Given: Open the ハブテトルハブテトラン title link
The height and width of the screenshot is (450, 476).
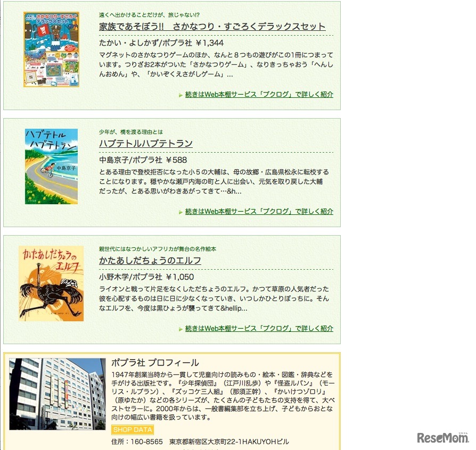Looking at the screenshot, I should pos(146,144).
